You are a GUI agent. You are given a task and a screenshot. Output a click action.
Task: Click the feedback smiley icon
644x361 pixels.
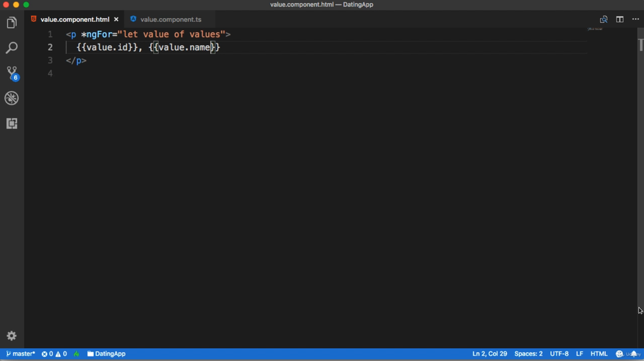point(620,354)
